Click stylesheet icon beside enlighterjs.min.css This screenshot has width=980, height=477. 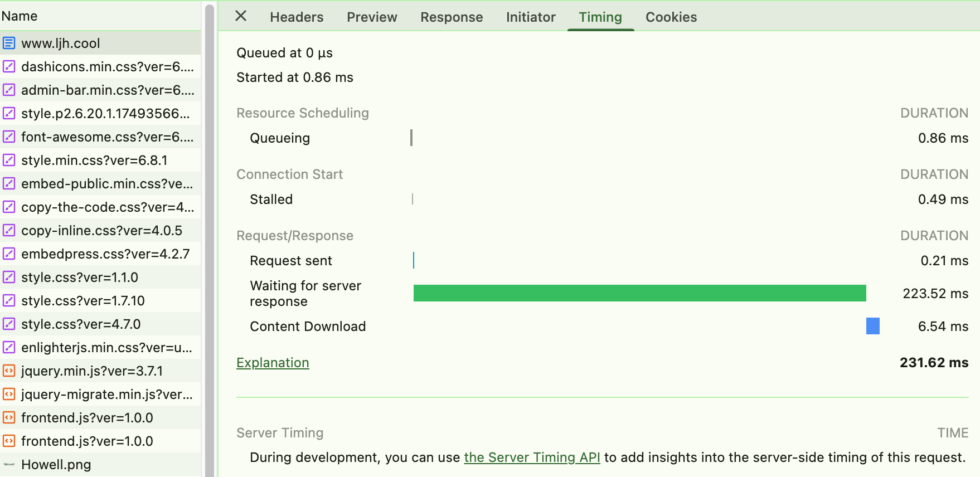tap(9, 347)
